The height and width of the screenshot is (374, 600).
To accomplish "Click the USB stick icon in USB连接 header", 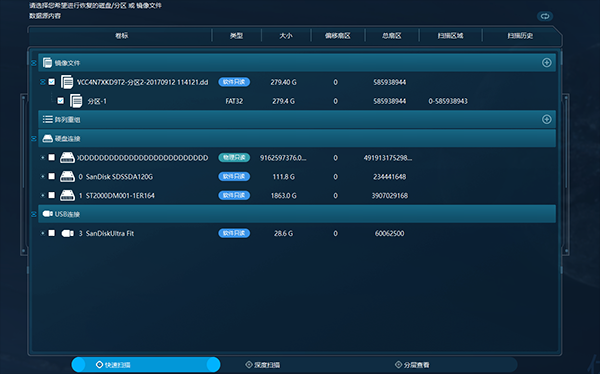I will (47, 214).
